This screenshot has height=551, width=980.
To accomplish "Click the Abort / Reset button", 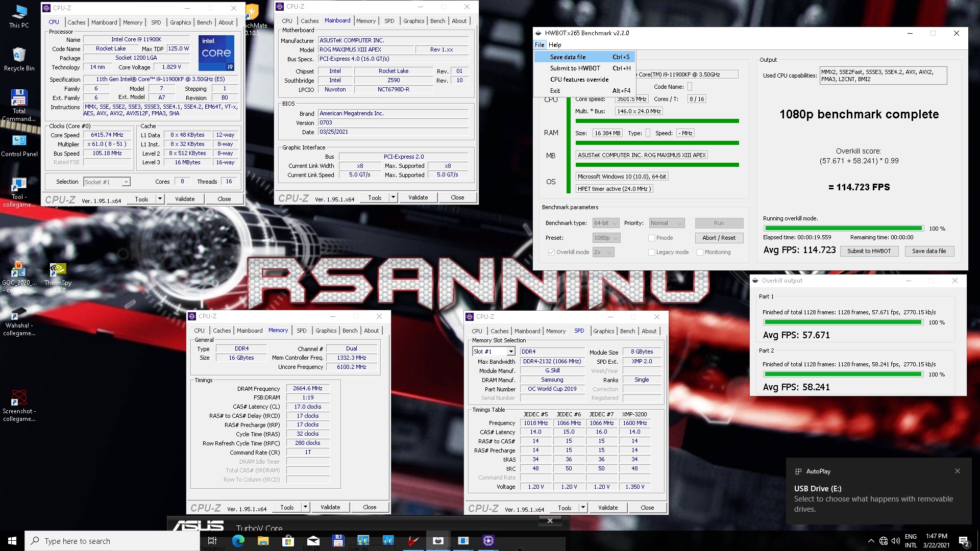I will point(719,238).
